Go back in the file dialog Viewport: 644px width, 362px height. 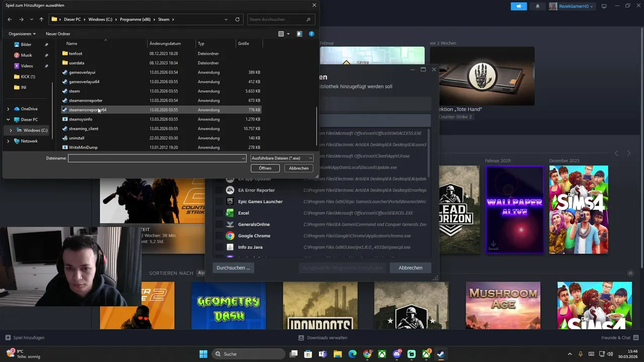pyautogui.click(x=10, y=20)
